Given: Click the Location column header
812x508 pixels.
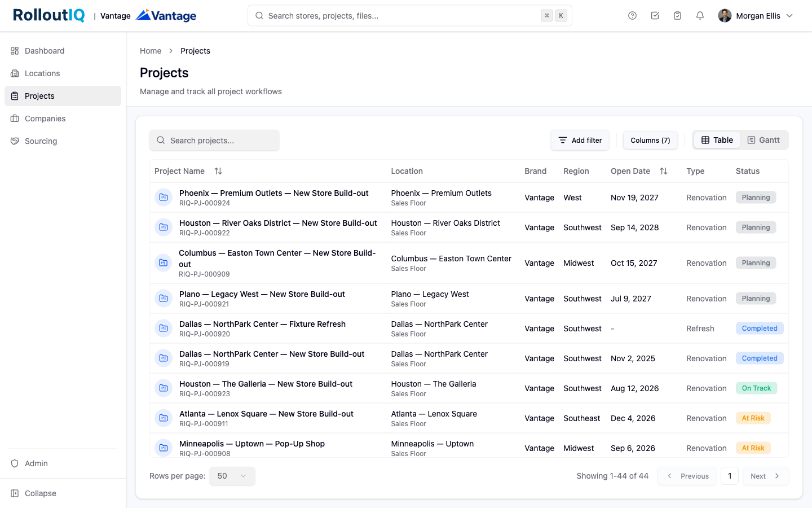Looking at the screenshot, I should pos(407,171).
